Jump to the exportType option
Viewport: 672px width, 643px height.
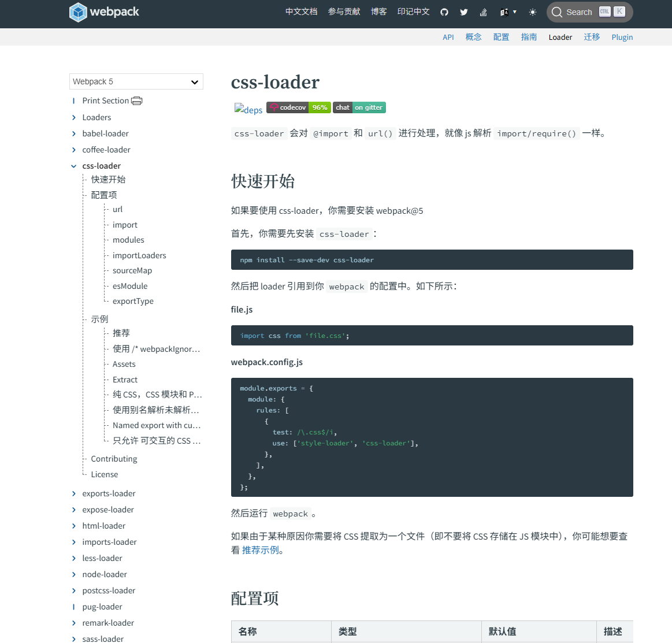click(133, 301)
